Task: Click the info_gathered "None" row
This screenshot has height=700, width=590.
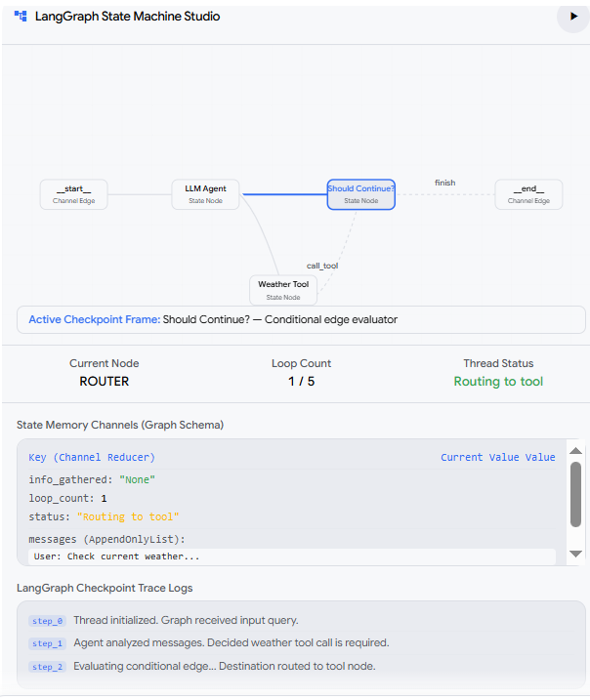Action: [292, 479]
